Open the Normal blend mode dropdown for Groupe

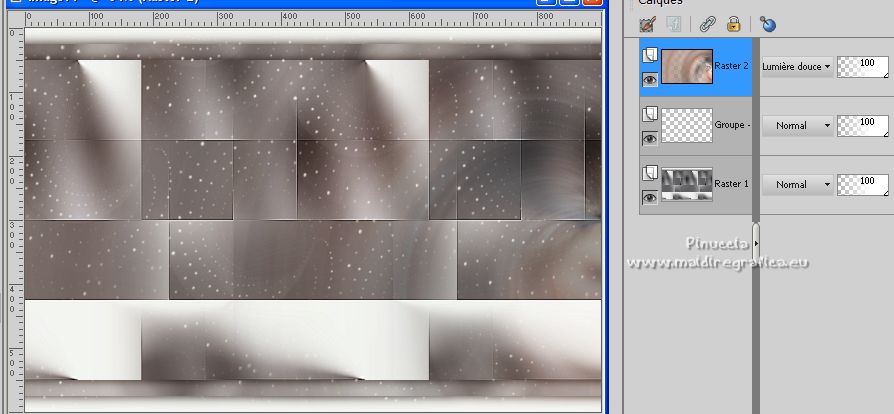point(797,125)
